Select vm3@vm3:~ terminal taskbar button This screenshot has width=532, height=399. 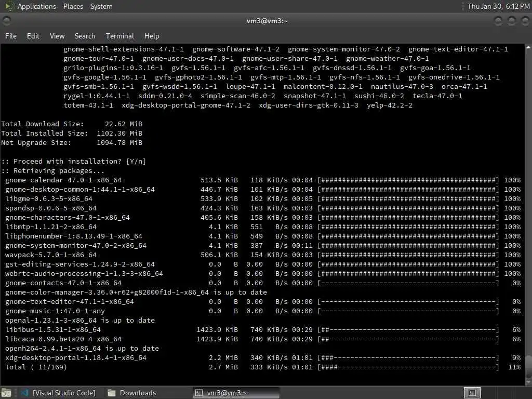236,393
